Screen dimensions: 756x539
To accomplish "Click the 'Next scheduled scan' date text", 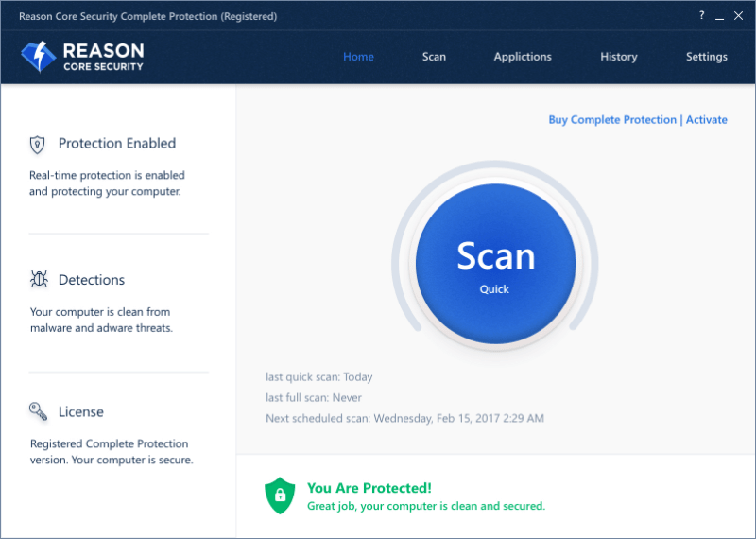I will (x=405, y=418).
